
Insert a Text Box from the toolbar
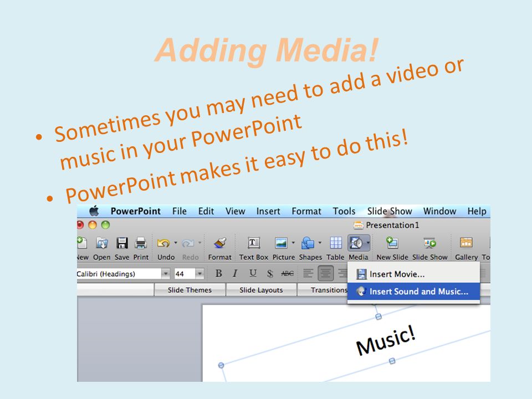(x=254, y=243)
